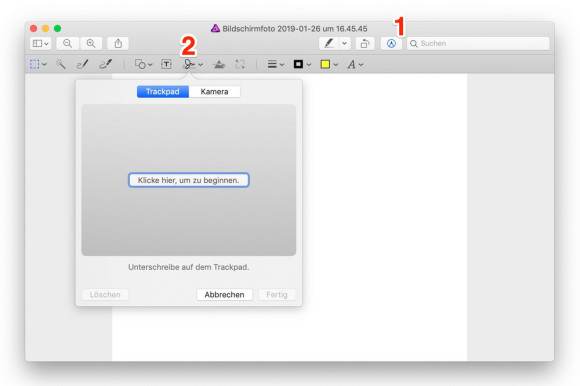
Task: Click the Crop to selection icon
Action: click(240, 64)
